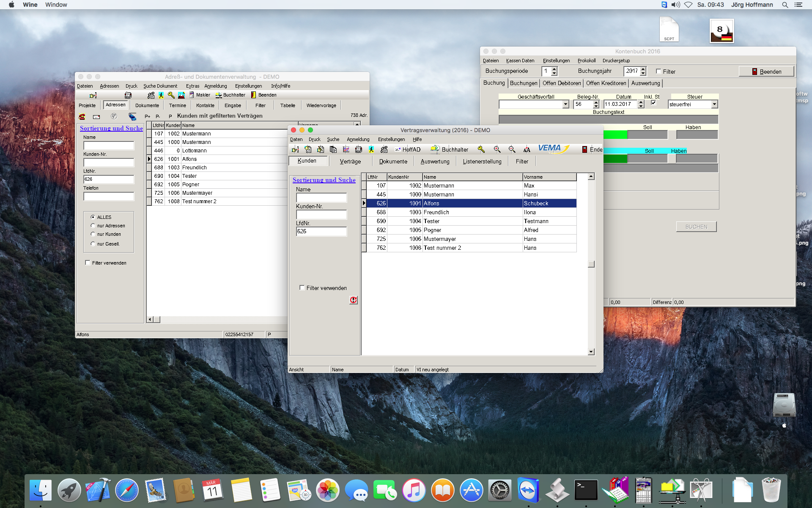The height and width of the screenshot is (508, 812).
Task: Click Buchhalter in the Adreß window toolbar
Action: point(230,95)
